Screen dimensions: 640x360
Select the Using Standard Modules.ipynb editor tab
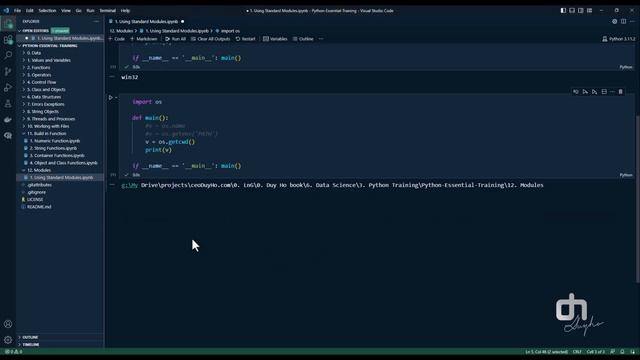(x=147, y=22)
